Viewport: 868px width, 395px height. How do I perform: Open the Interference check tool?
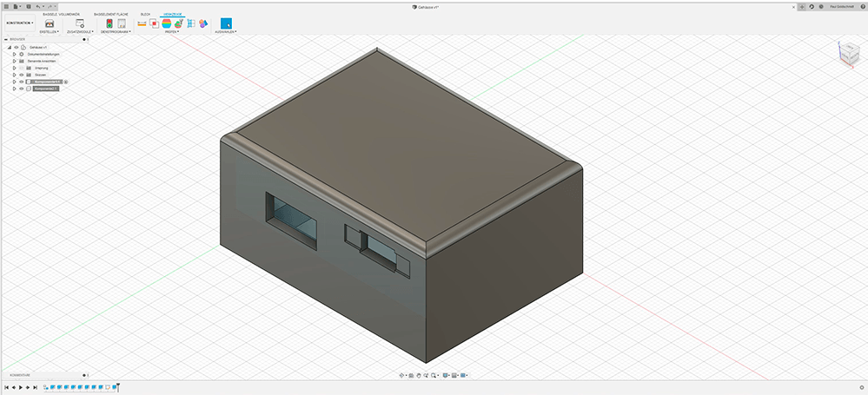[154, 23]
